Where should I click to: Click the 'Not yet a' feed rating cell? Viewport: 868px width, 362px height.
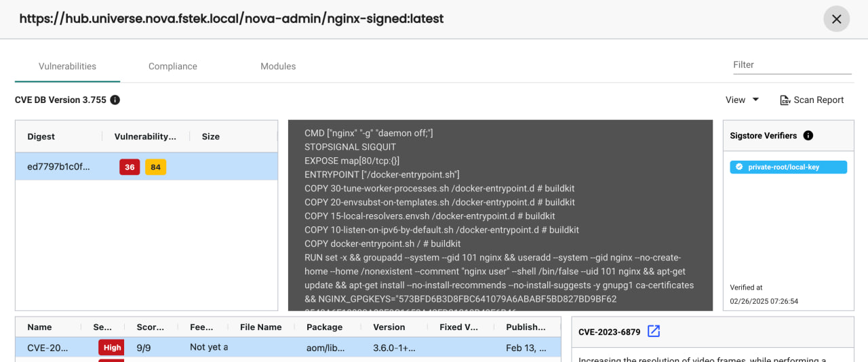click(209, 347)
